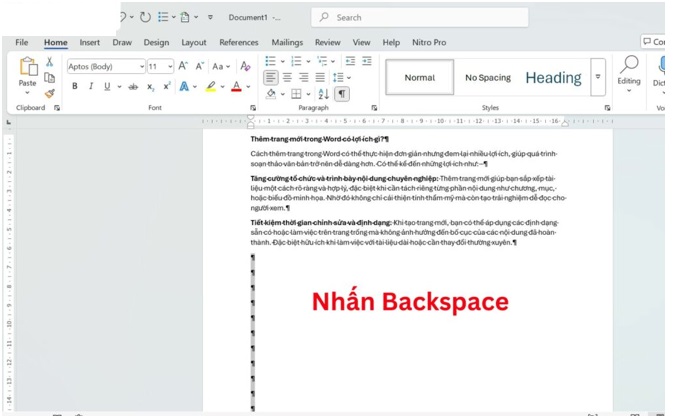Toggle Superscript formatting

coord(166,86)
